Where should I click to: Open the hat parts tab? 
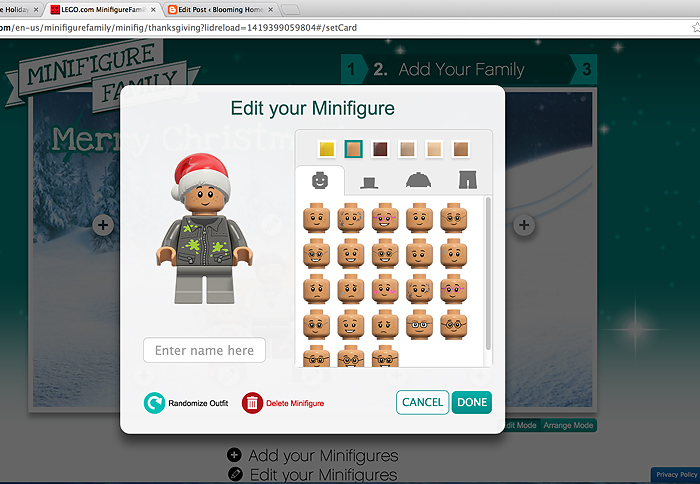click(369, 182)
